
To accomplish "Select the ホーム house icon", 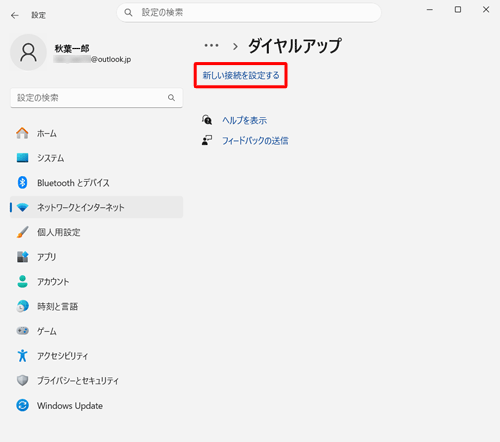I will click(22, 133).
